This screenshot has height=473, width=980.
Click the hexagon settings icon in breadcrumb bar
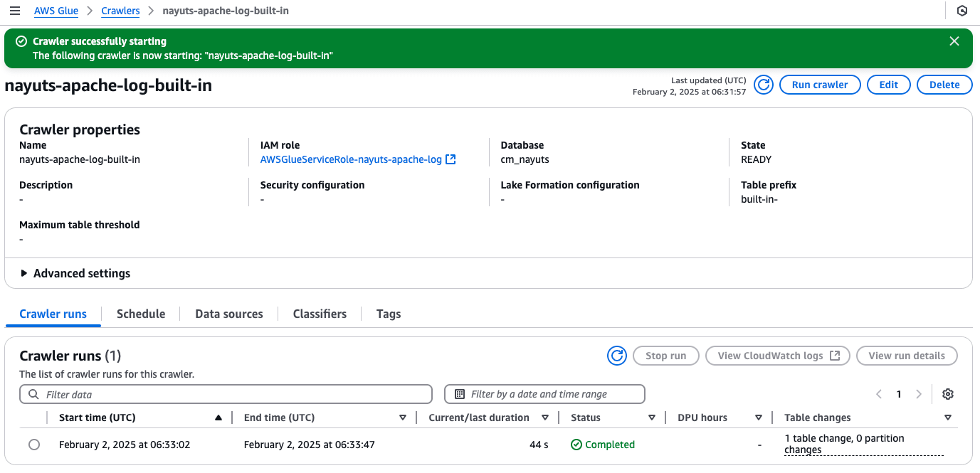(x=962, y=11)
